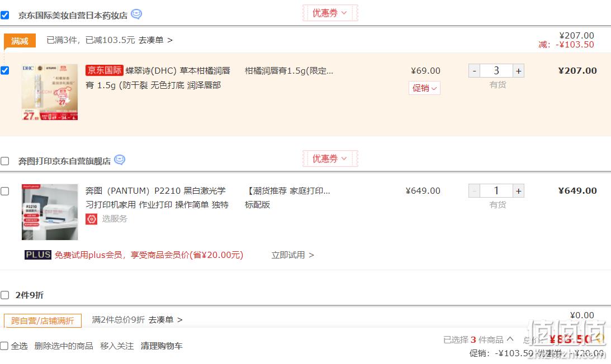Decrease DHC lip balm quantity
611x364 pixels.
tap(474, 71)
